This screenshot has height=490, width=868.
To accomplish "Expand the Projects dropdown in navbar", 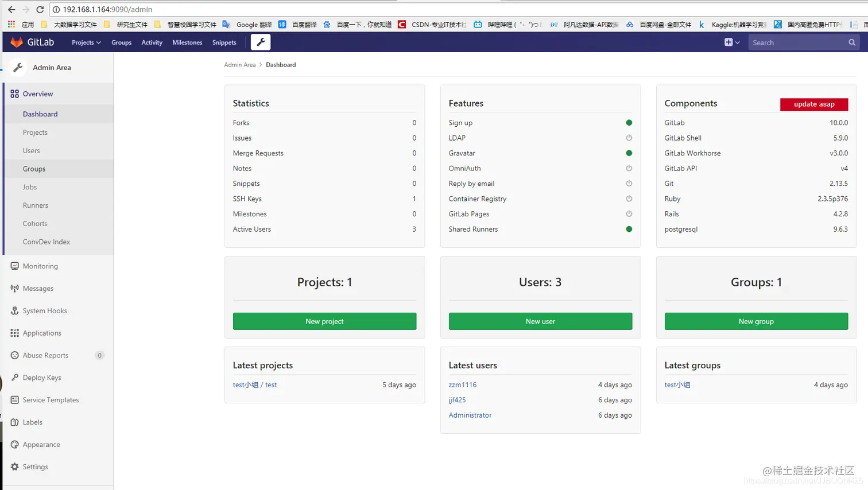I will coord(86,42).
